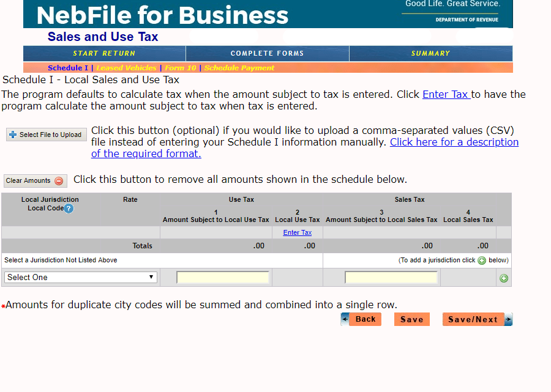This screenshot has height=392, width=551.
Task: Open the Schedule Payment breadcrumb link
Action: (x=240, y=68)
